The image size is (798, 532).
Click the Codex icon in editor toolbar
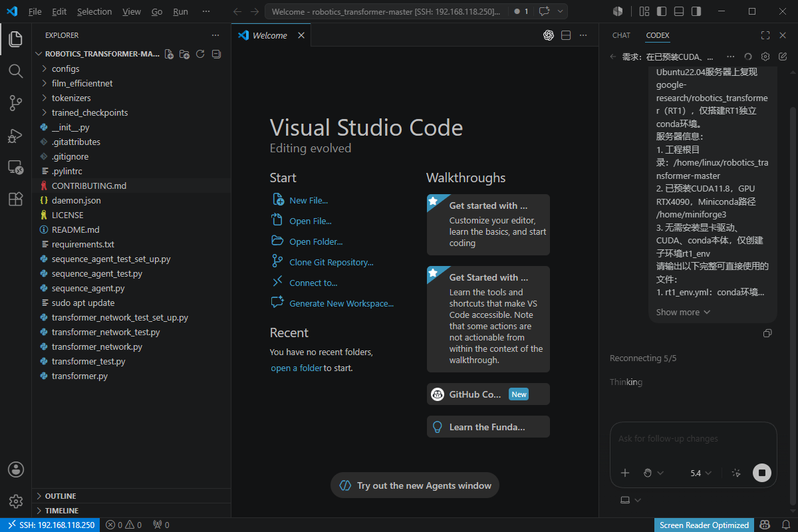point(549,35)
